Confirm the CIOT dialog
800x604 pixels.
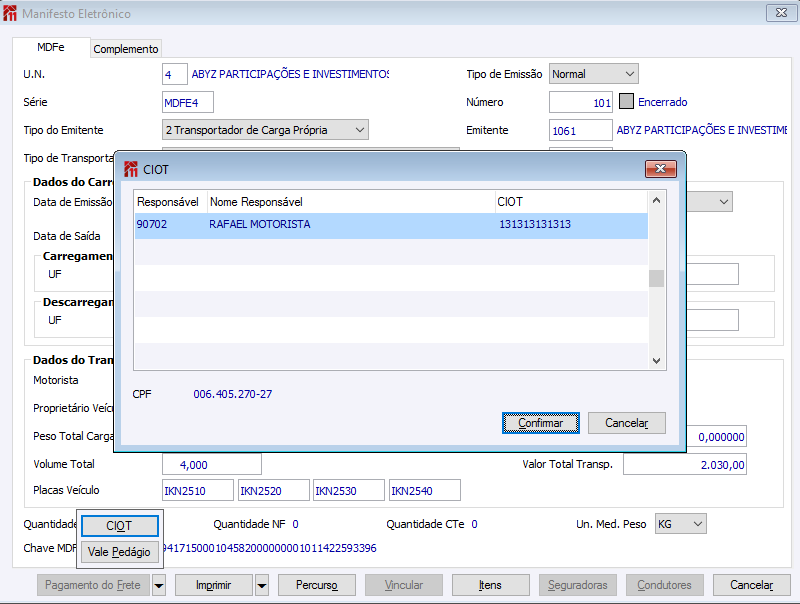point(541,423)
